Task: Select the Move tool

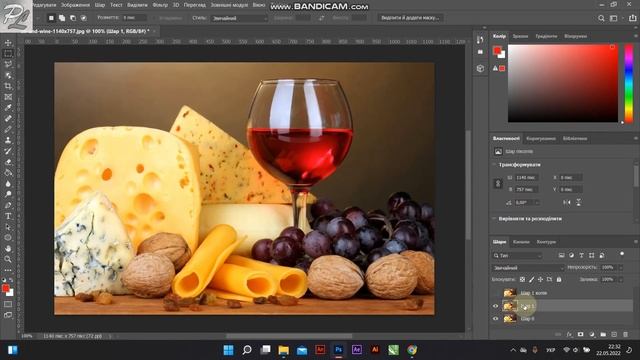Action: point(8,43)
